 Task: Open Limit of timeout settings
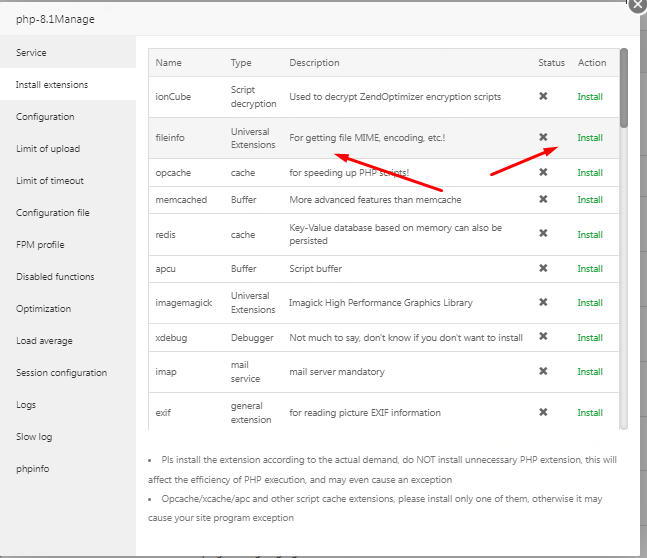click(x=50, y=181)
